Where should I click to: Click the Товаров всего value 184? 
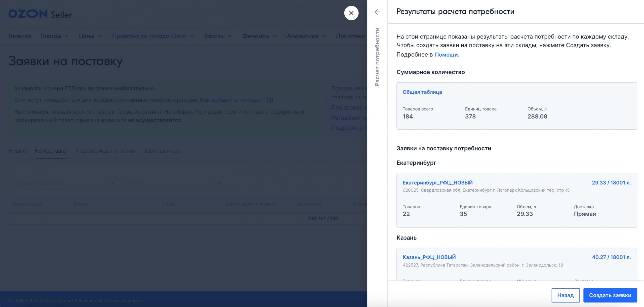click(x=408, y=116)
